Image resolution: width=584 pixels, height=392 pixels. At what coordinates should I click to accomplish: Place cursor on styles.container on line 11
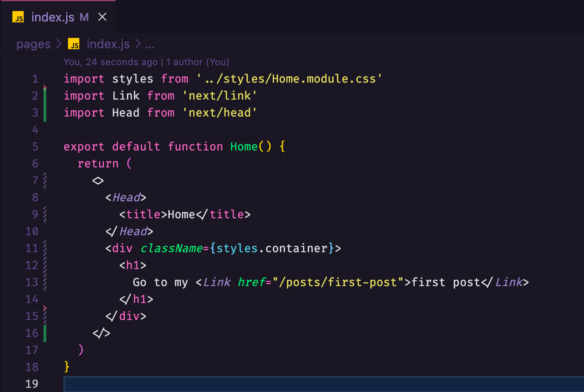[x=272, y=248]
